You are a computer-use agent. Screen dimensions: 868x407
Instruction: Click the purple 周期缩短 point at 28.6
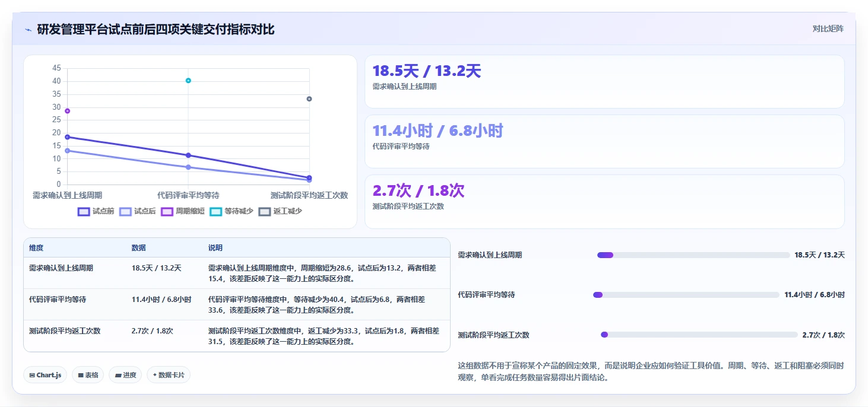(67, 111)
